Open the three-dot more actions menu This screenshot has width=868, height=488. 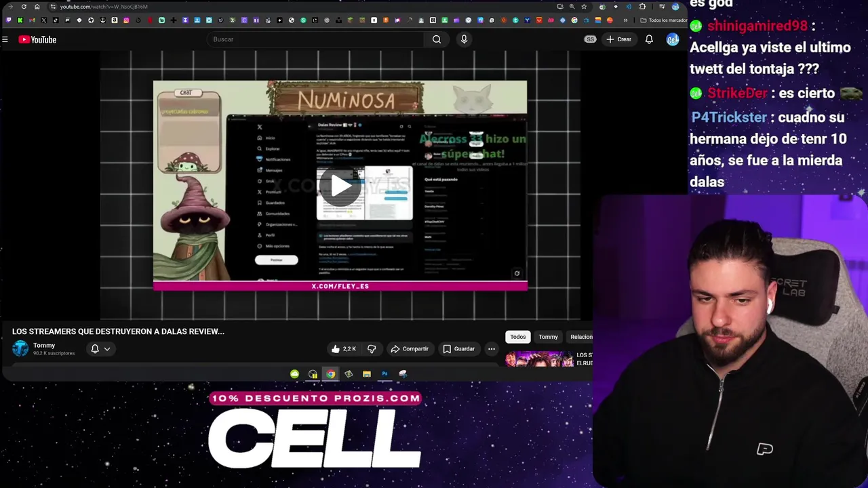[492, 349]
